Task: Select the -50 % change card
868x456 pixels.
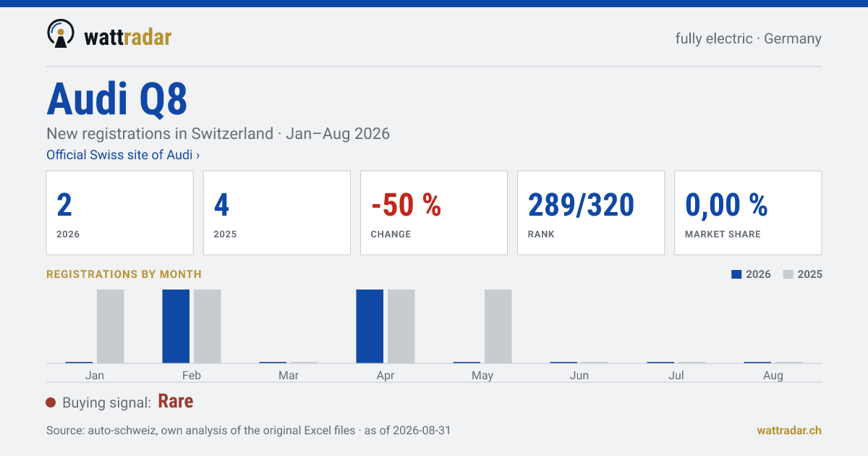Action: (434, 213)
